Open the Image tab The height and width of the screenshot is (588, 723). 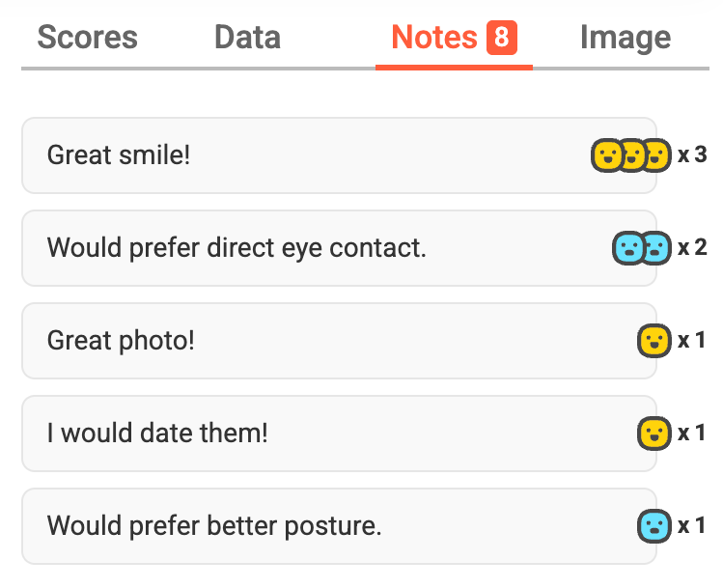coord(626,38)
